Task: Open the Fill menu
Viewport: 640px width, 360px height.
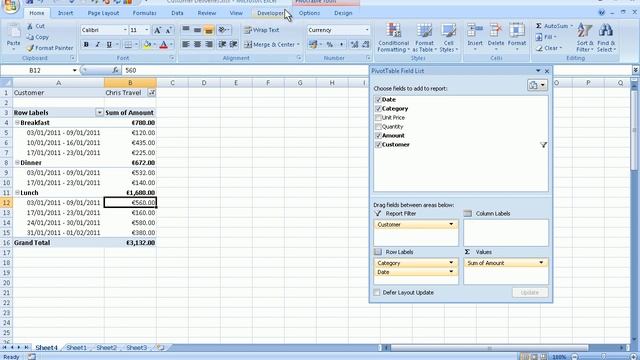Action: pyautogui.click(x=547, y=37)
